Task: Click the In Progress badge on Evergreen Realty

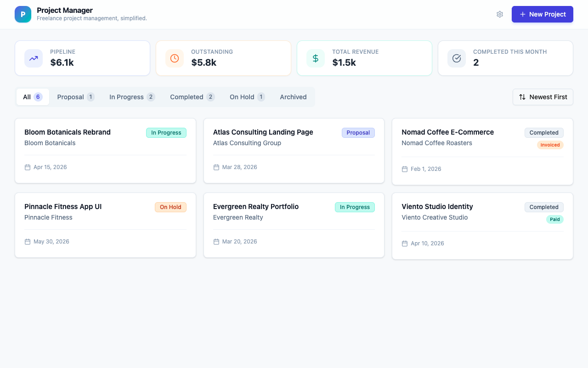Action: pyautogui.click(x=355, y=207)
